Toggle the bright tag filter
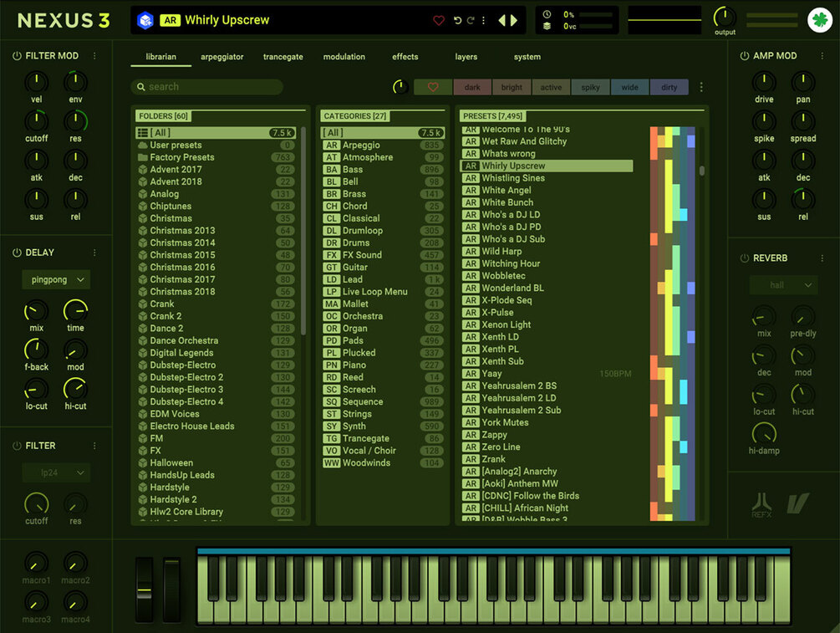 512,87
